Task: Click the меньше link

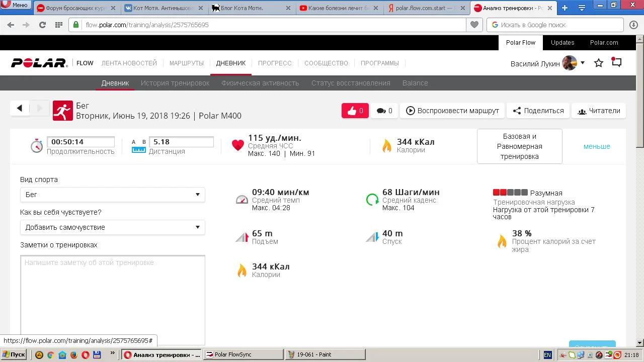Action: tap(597, 146)
